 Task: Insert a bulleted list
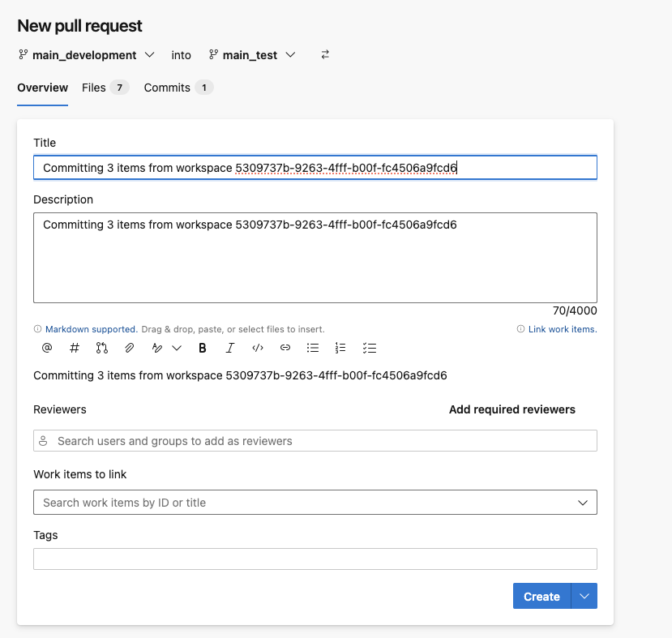[x=313, y=348]
